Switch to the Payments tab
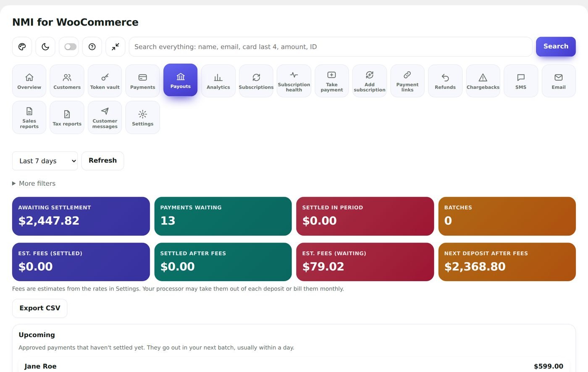This screenshot has height=372, width=588. coord(143,81)
